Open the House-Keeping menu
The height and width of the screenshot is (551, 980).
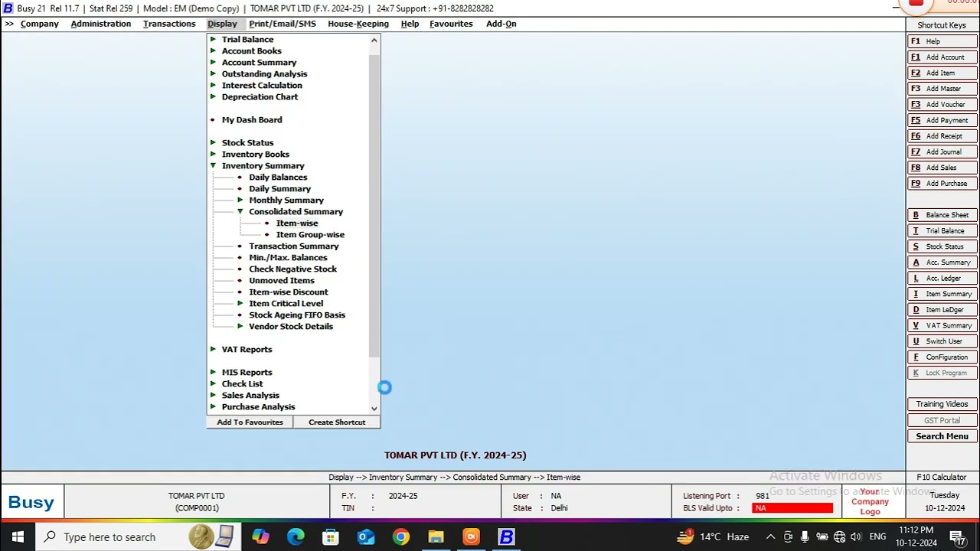coord(358,24)
